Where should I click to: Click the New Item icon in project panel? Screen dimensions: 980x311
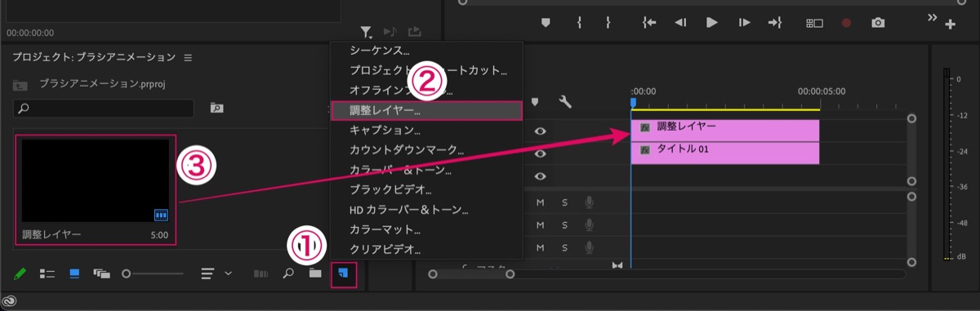coord(343,273)
